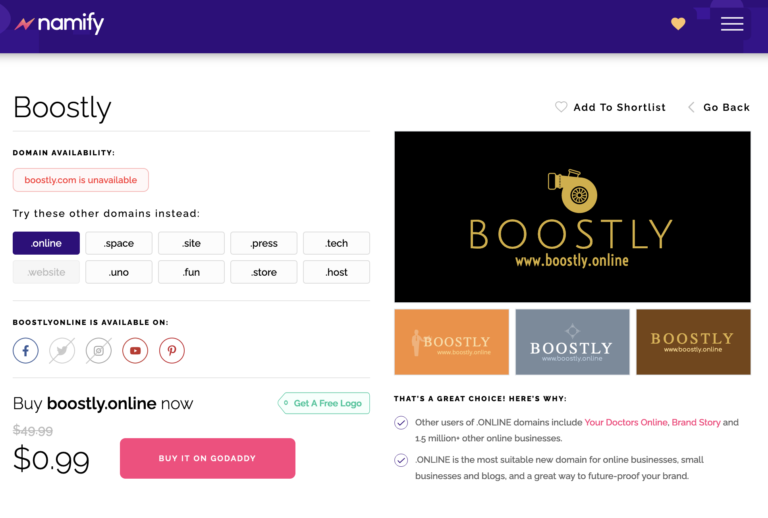768x518 pixels.
Task: Select the .tech domain option
Action: tap(336, 243)
